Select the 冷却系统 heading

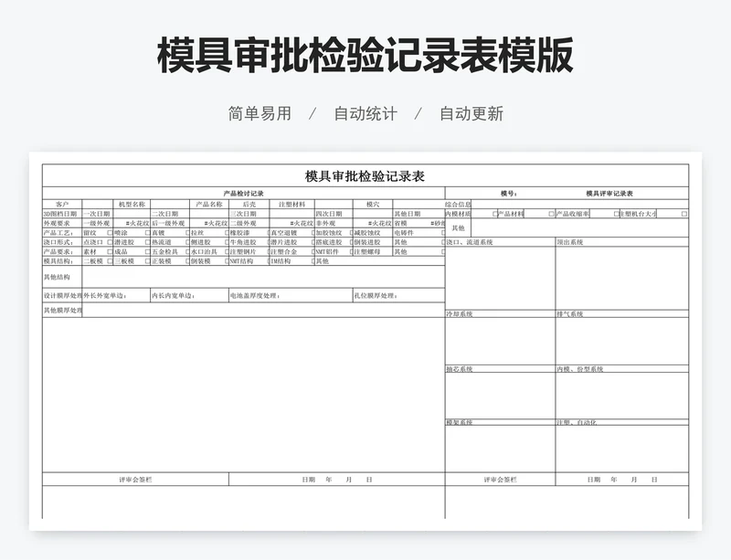click(x=460, y=314)
